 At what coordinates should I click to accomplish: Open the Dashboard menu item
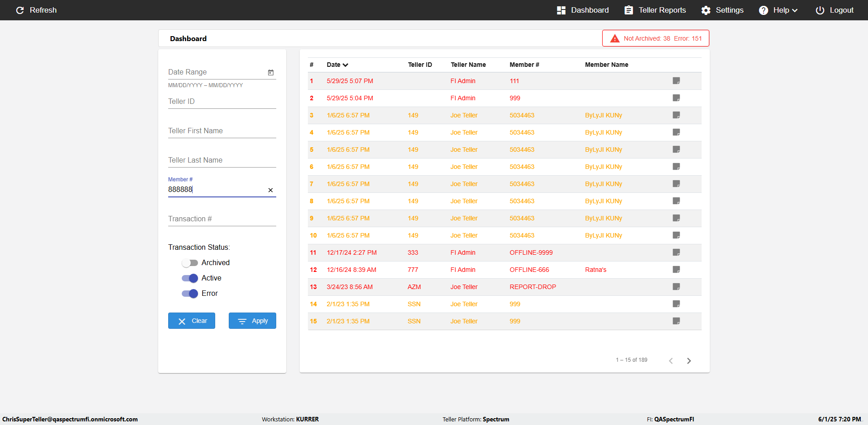click(x=583, y=10)
